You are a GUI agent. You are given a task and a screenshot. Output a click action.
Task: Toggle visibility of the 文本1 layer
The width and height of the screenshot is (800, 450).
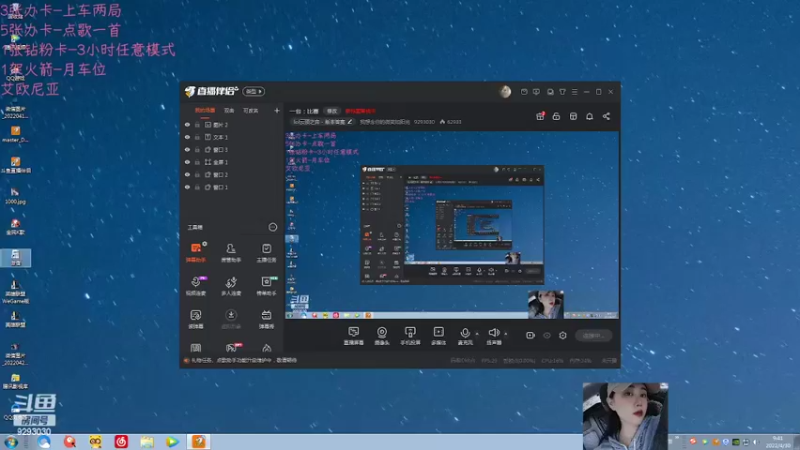click(187, 137)
